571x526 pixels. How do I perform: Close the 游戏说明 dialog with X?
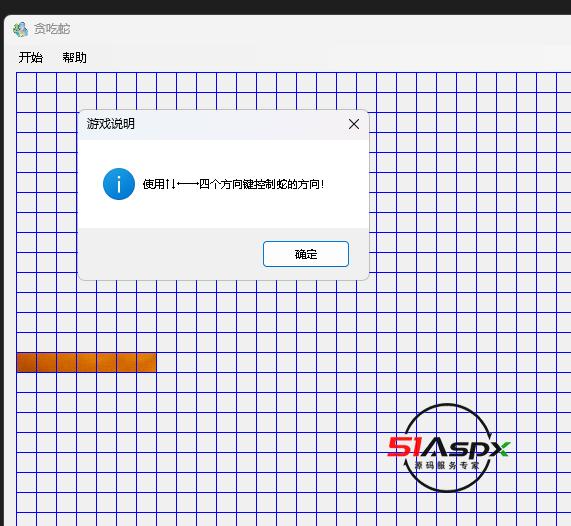pyautogui.click(x=354, y=124)
